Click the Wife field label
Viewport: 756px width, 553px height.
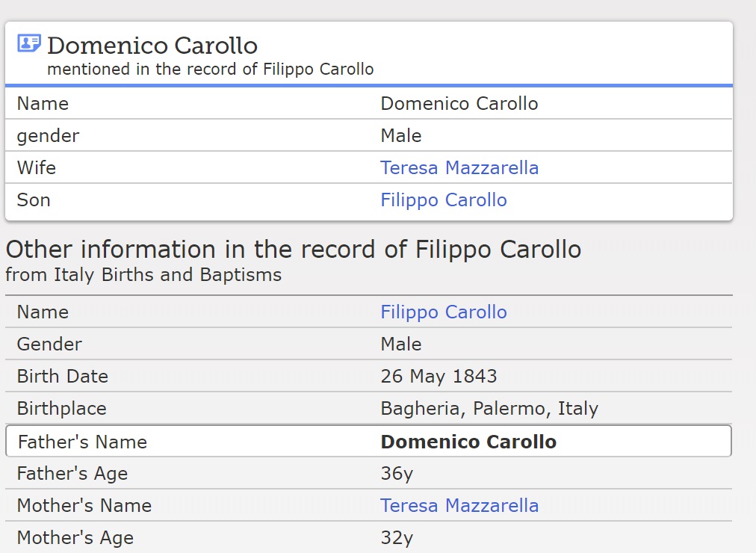click(37, 168)
